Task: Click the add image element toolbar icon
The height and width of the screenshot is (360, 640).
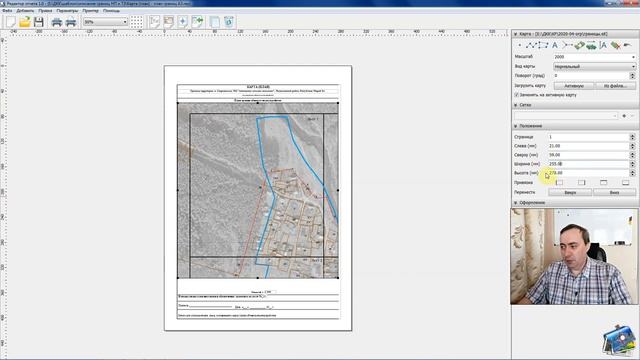Action: [169, 22]
